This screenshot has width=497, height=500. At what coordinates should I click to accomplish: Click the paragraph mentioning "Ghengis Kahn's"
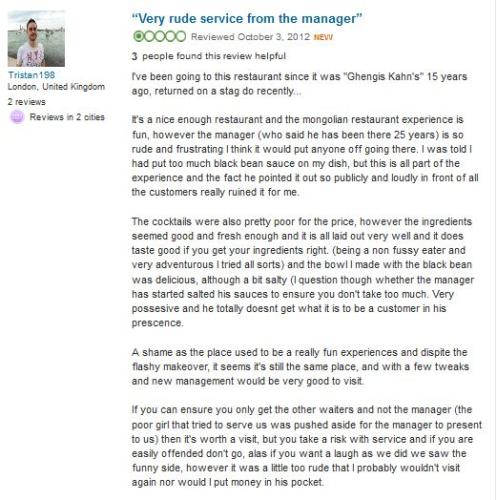click(299, 84)
